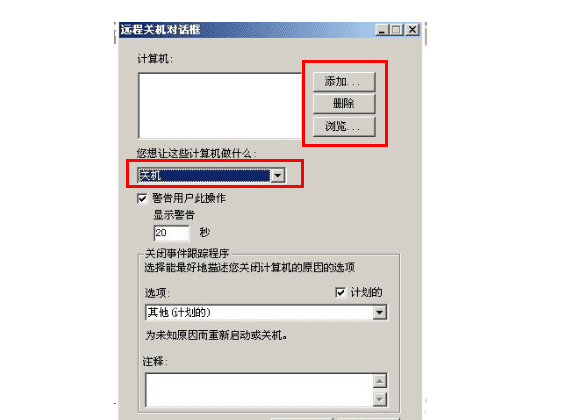The image size is (570, 420).
Task: Click the 注释 box scroll down arrow
Action: click(380, 399)
